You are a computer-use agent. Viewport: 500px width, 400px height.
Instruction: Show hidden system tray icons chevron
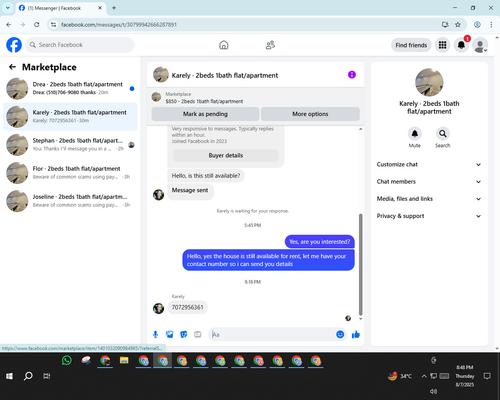[x=424, y=376]
